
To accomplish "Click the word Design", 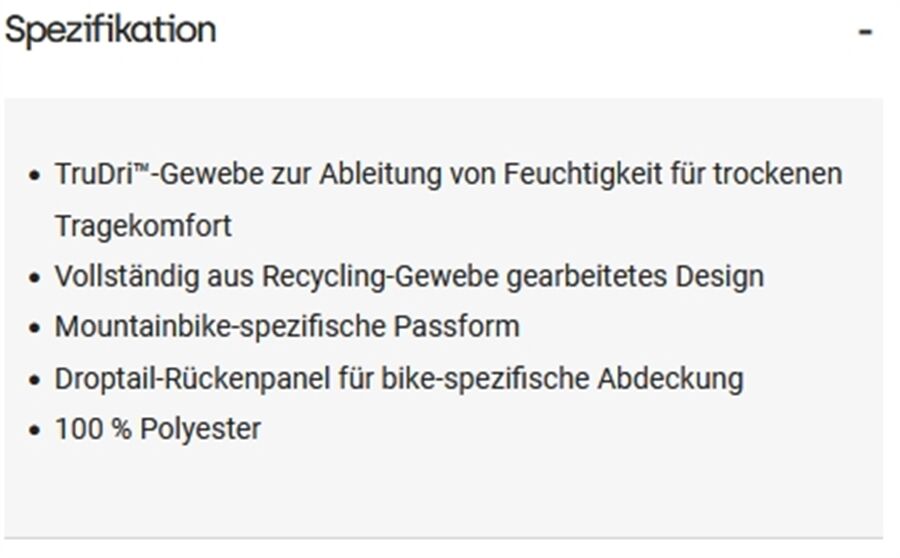I will (x=722, y=276).
